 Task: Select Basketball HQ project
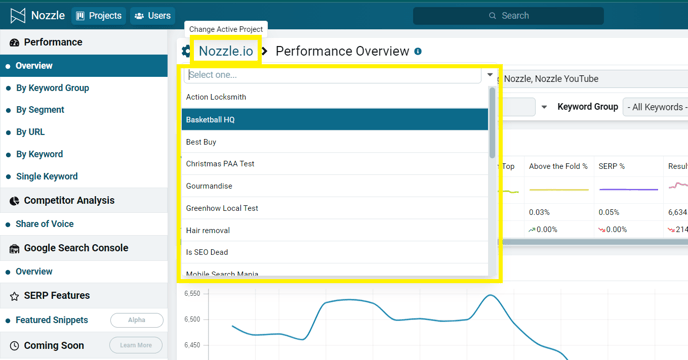[x=334, y=119]
